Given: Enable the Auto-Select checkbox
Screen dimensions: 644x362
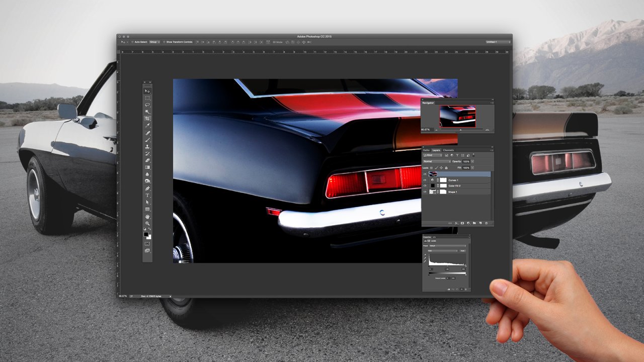Looking at the screenshot, I should (131, 42).
